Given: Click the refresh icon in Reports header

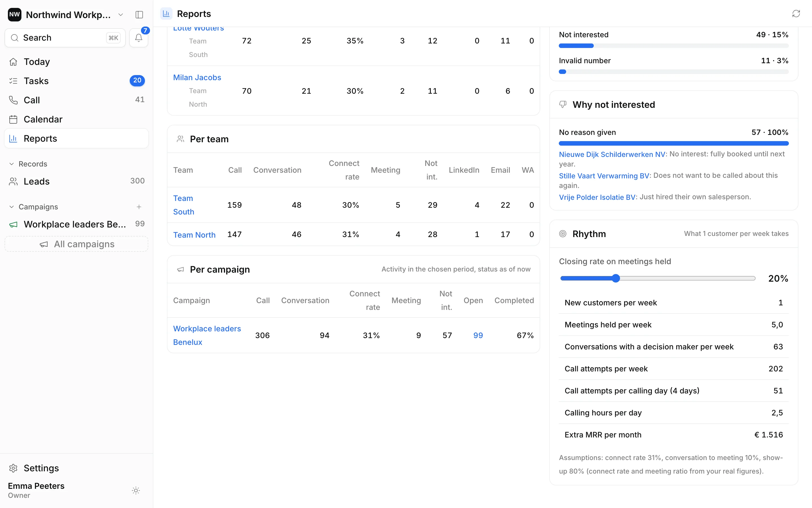Looking at the screenshot, I should pos(796,14).
